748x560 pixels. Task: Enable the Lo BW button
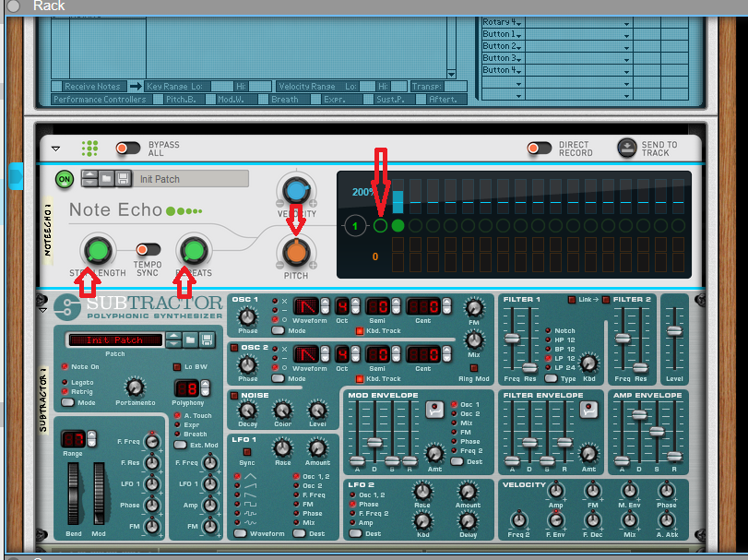tap(176, 367)
